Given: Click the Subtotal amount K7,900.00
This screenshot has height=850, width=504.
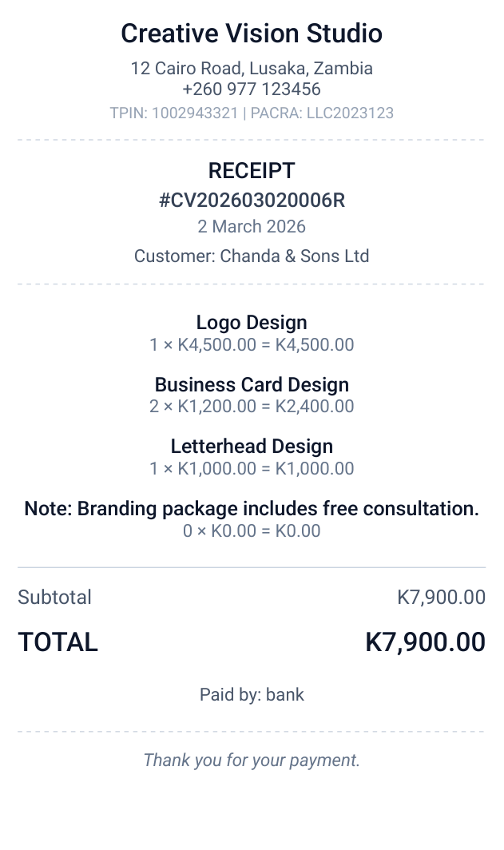Looking at the screenshot, I should point(441,598).
